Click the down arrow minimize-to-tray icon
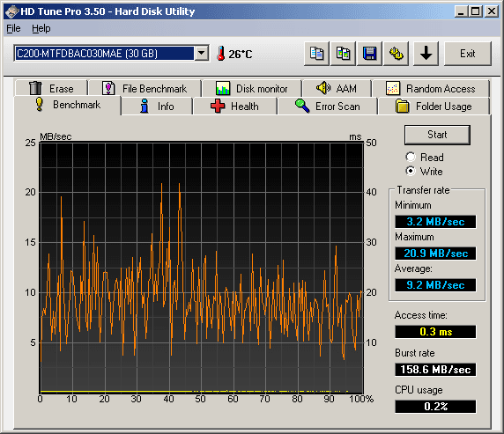 pos(426,54)
